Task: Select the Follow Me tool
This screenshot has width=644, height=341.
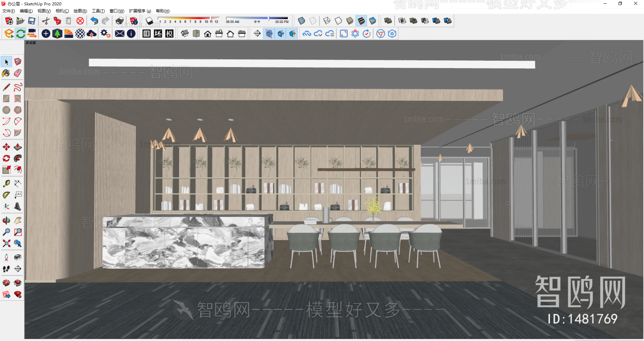Action: pos(18,158)
